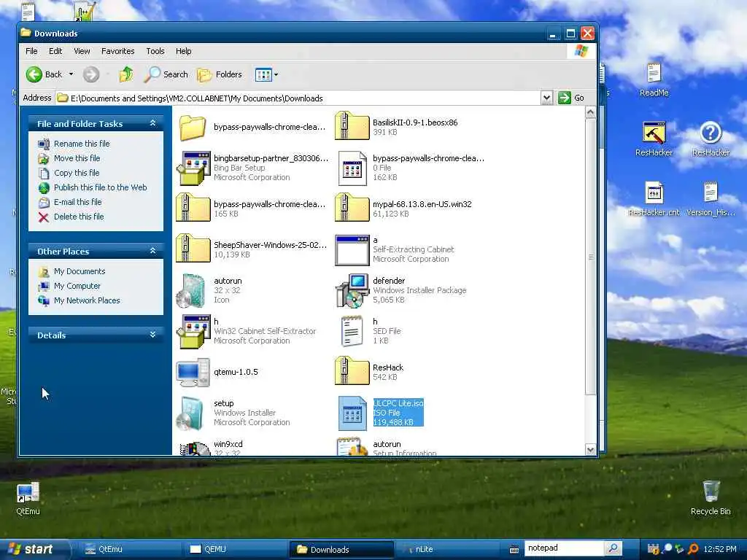The height and width of the screenshot is (560, 747).
Task: Click Copy this file
Action: coord(76,173)
